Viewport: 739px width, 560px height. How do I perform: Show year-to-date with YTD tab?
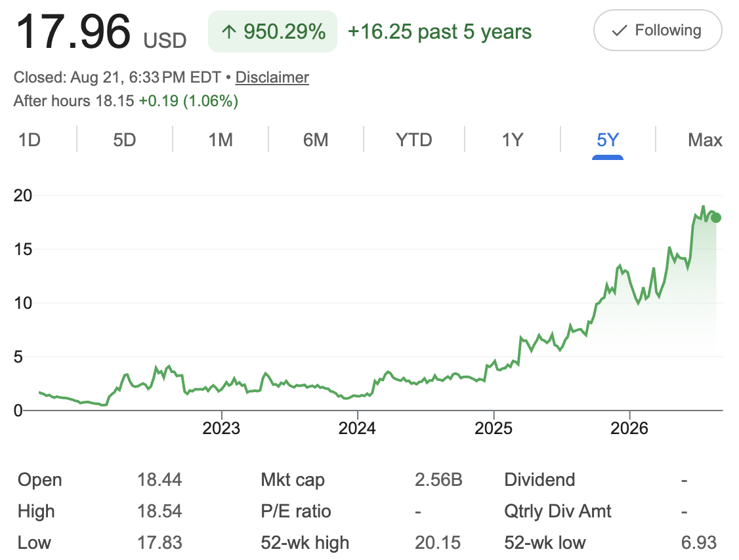click(414, 140)
